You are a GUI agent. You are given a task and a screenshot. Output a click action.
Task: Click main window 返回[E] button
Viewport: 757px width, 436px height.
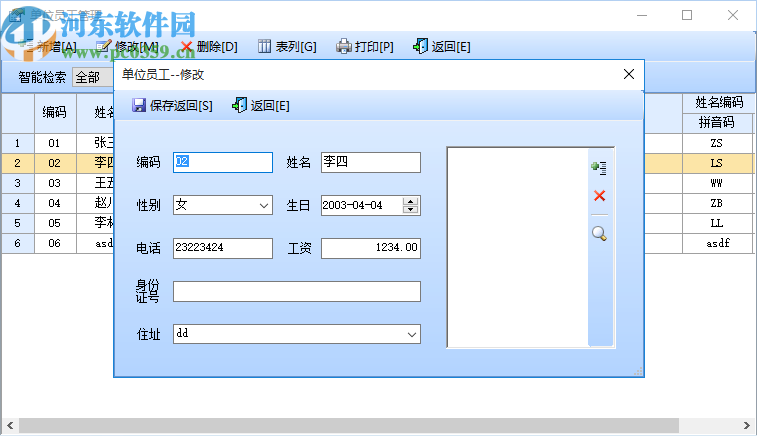[442, 46]
